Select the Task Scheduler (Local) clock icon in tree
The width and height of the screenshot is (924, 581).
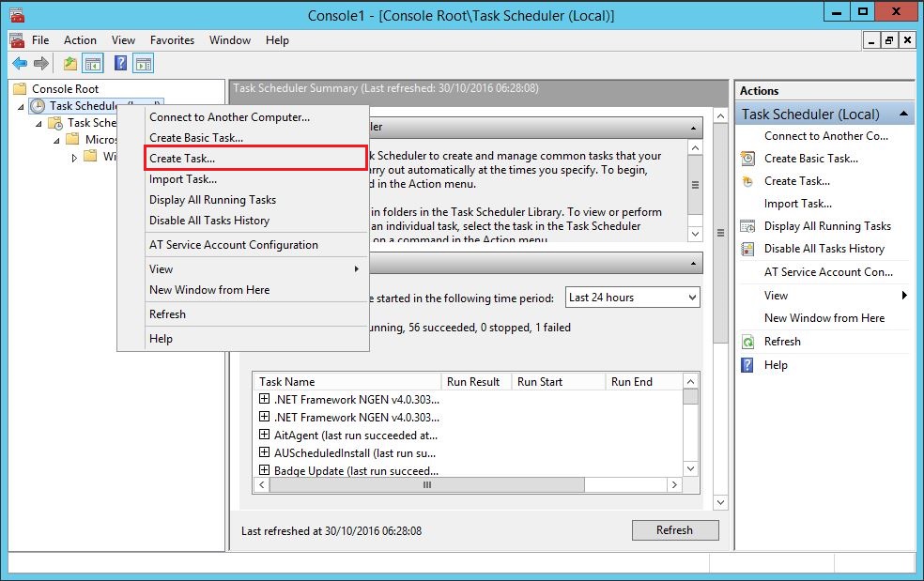click(38, 106)
